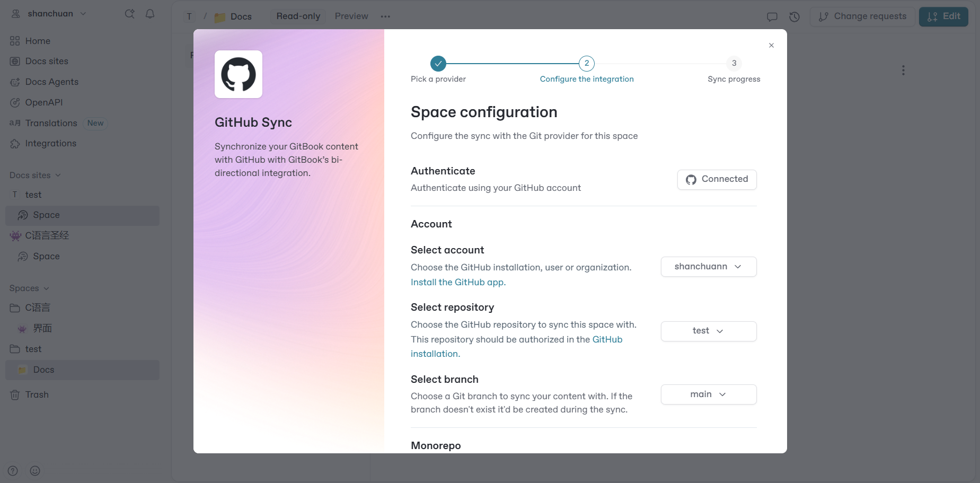The image size is (980, 483).
Task: Open Integrations in the sidebar
Action: 82,144
